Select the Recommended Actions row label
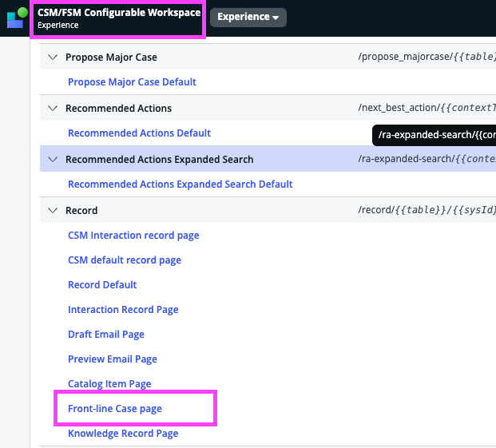 click(118, 108)
